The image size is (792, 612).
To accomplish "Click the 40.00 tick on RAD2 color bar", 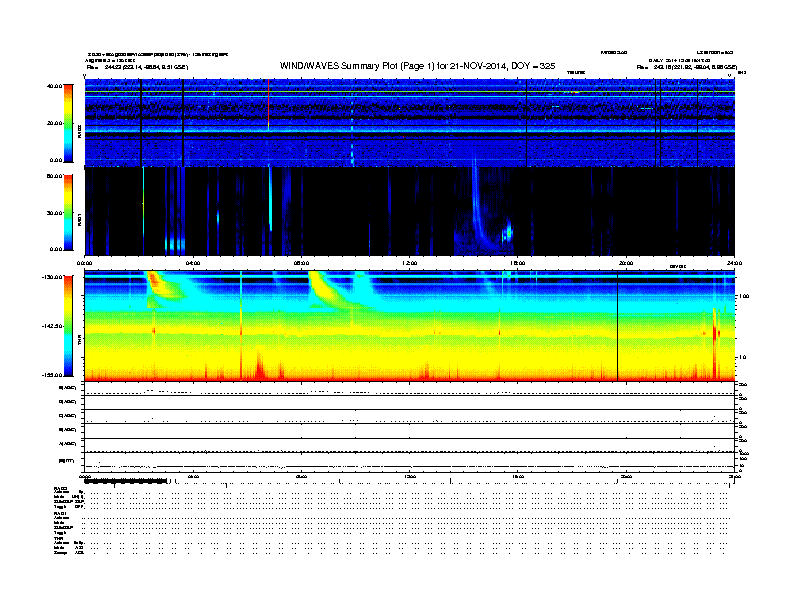I will coord(54,86).
